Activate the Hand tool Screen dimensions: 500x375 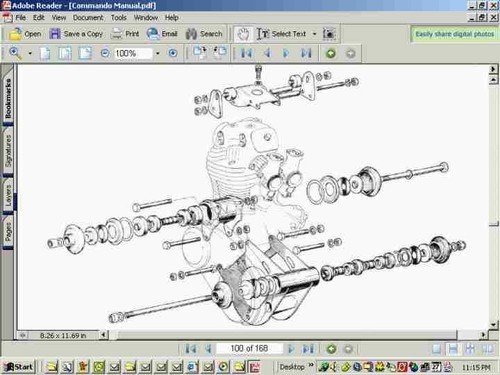[x=243, y=34]
